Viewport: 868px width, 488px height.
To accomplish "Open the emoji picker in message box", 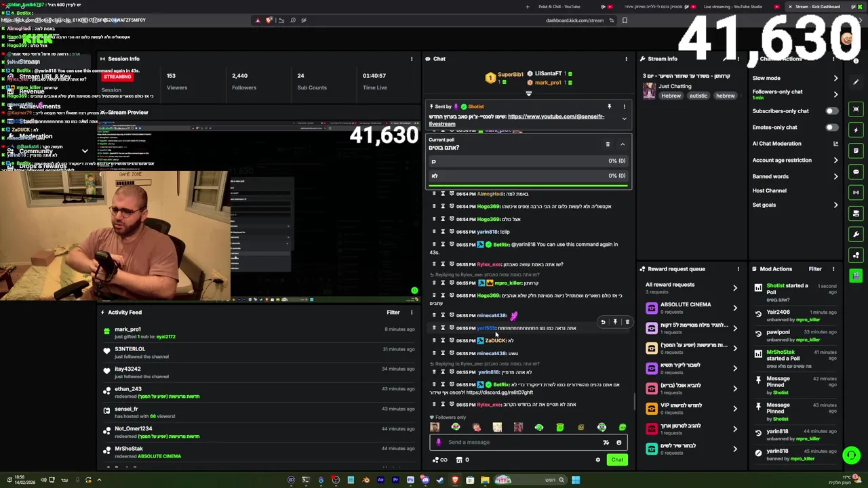I will [618, 443].
